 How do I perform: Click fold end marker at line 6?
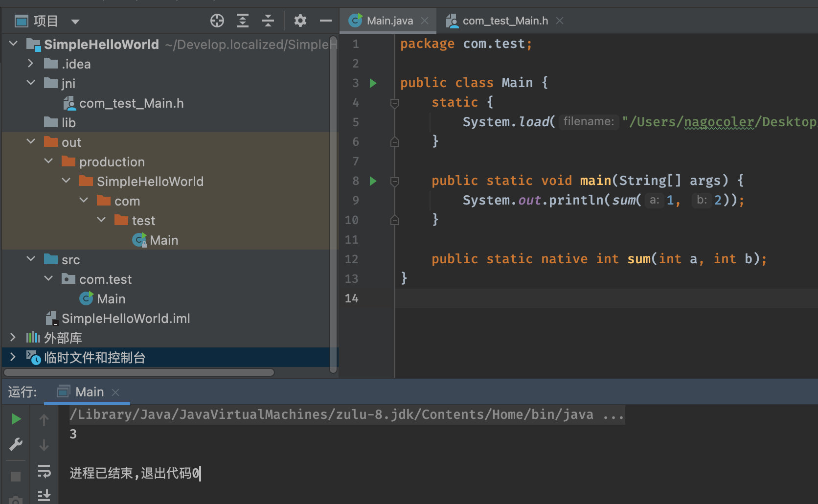click(x=395, y=142)
